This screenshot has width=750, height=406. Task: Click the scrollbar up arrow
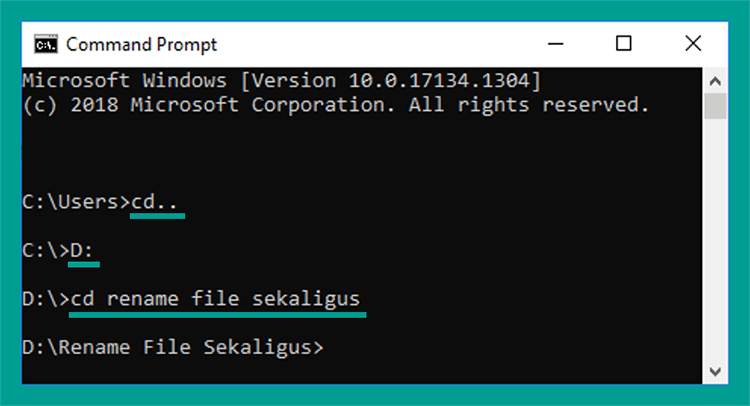point(715,81)
